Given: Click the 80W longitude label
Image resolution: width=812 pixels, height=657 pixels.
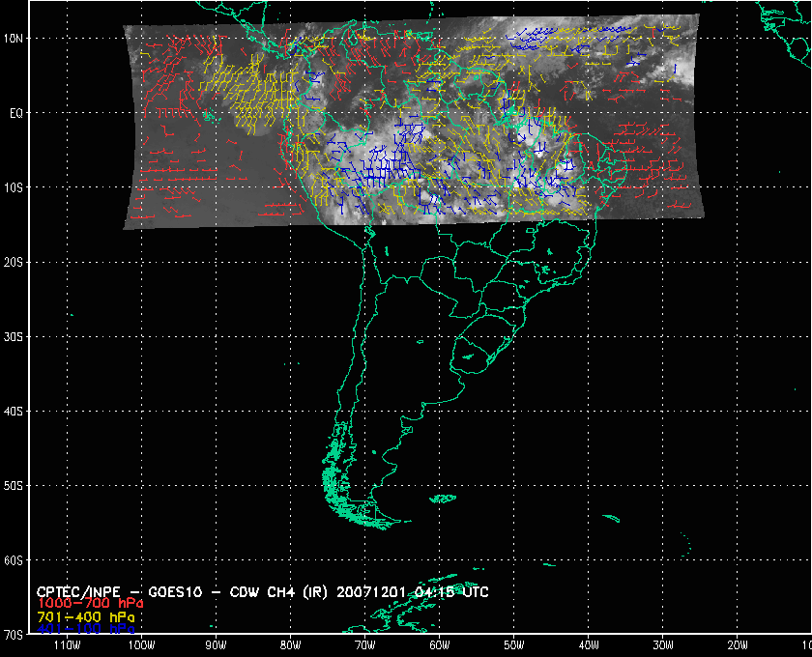Looking at the screenshot, I should pyautogui.click(x=291, y=645).
